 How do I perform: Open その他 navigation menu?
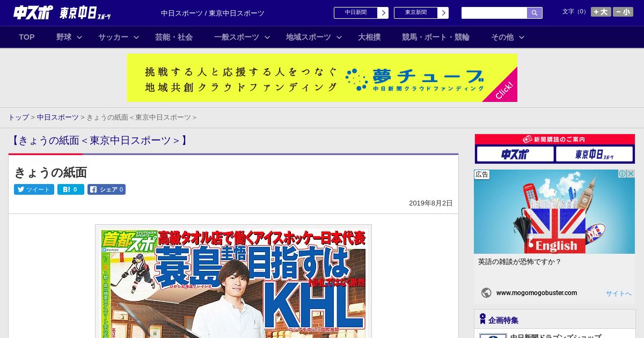tap(502, 37)
